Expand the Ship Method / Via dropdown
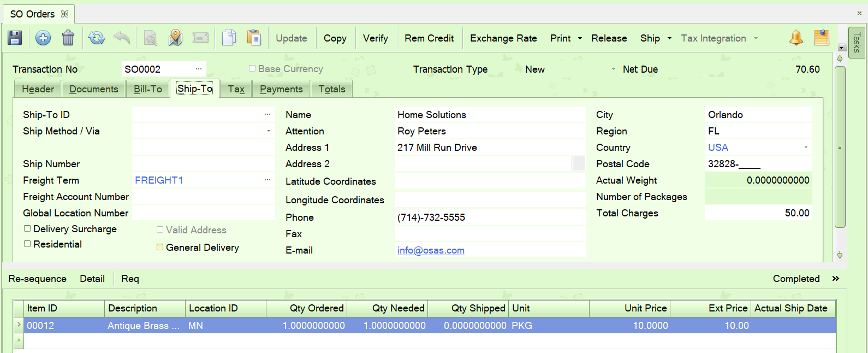The image size is (868, 353). tap(269, 131)
